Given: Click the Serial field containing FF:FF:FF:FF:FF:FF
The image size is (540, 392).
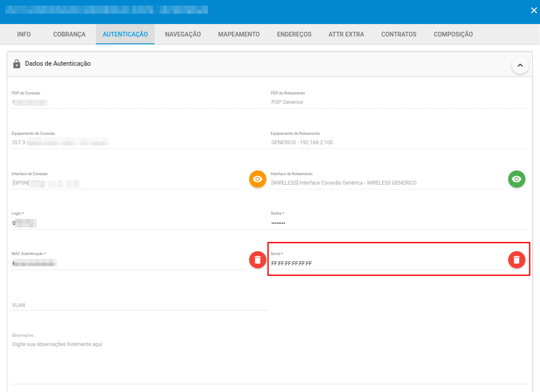Looking at the screenshot, I should point(387,264).
